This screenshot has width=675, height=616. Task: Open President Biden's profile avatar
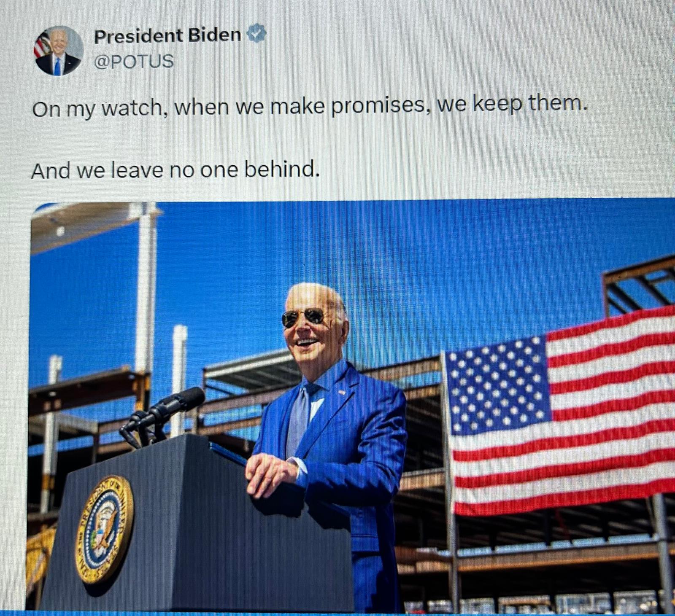[x=59, y=51]
